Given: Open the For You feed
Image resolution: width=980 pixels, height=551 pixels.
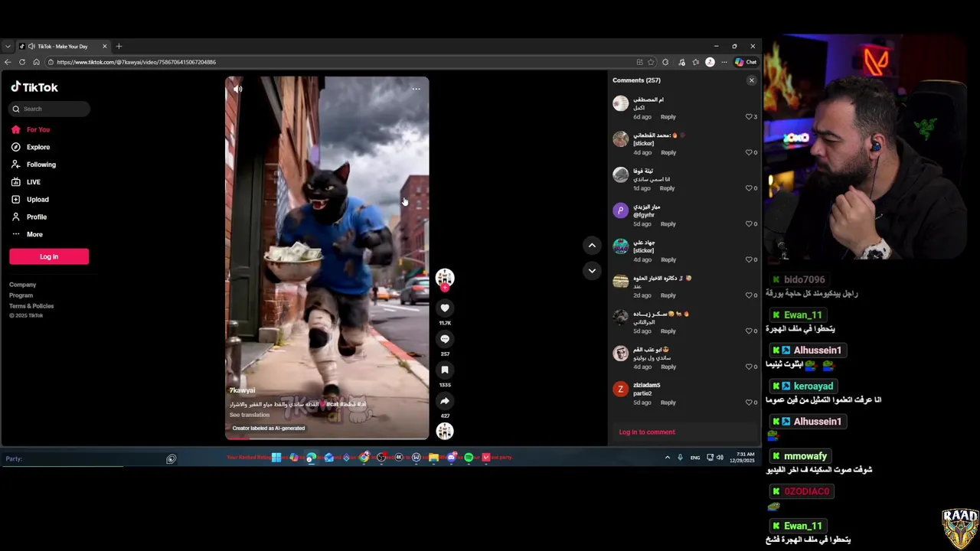Looking at the screenshot, I should (31, 129).
